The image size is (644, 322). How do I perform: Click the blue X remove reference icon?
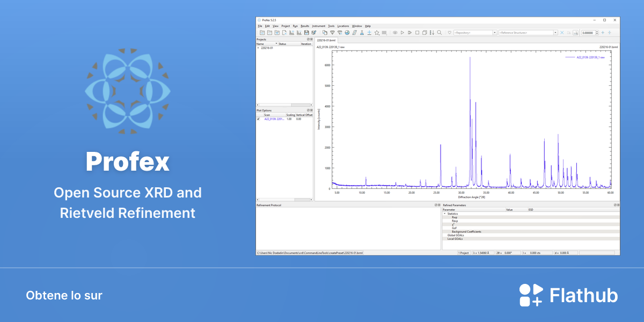tap(562, 33)
